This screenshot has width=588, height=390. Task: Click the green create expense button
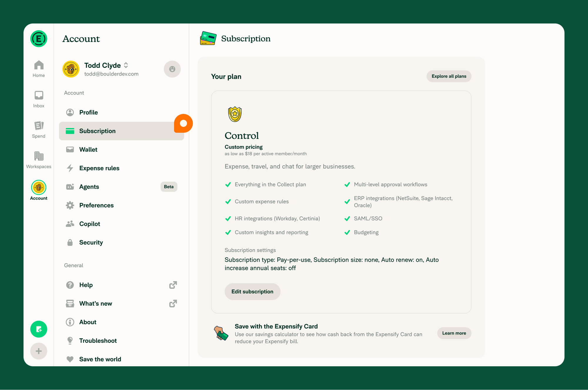[39, 329]
